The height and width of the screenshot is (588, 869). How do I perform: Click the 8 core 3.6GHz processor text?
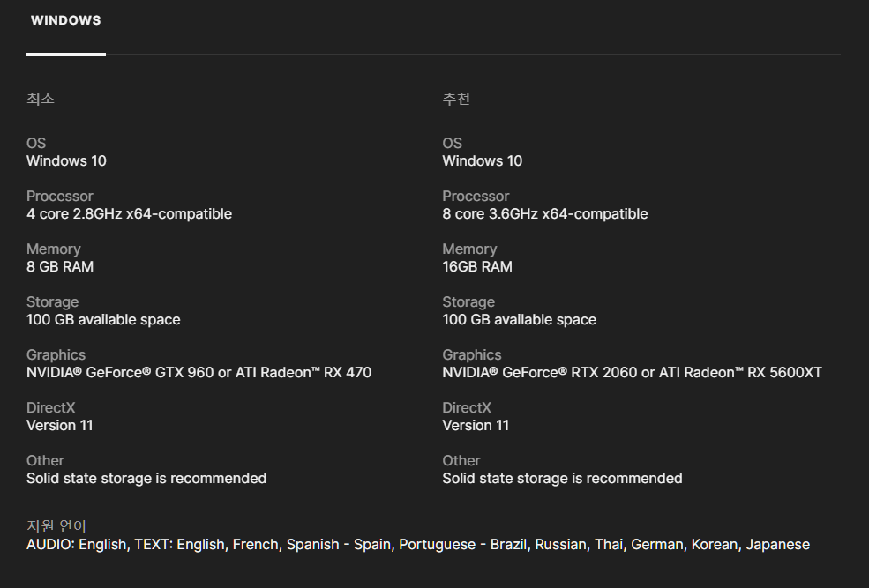pyautogui.click(x=545, y=214)
